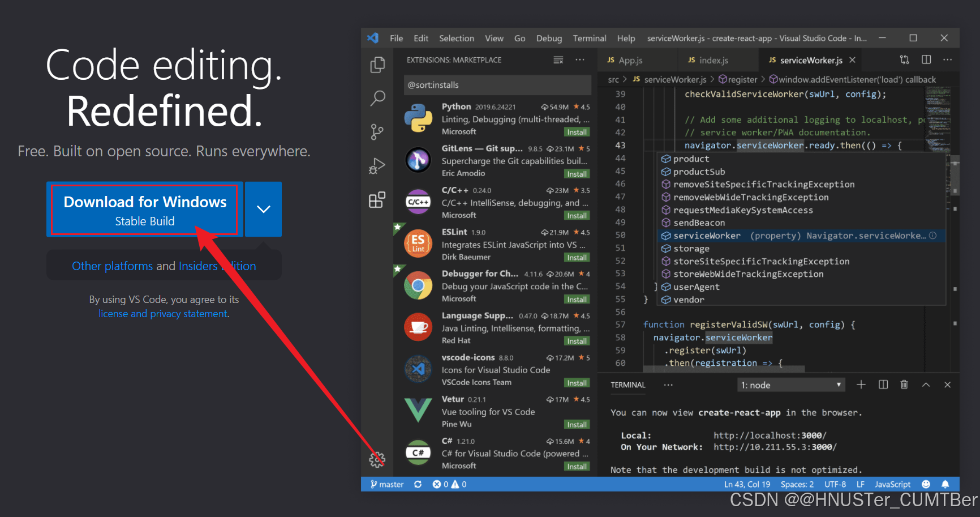Click Download for Windows Stable Build
This screenshot has height=517, width=980.
[x=145, y=210]
